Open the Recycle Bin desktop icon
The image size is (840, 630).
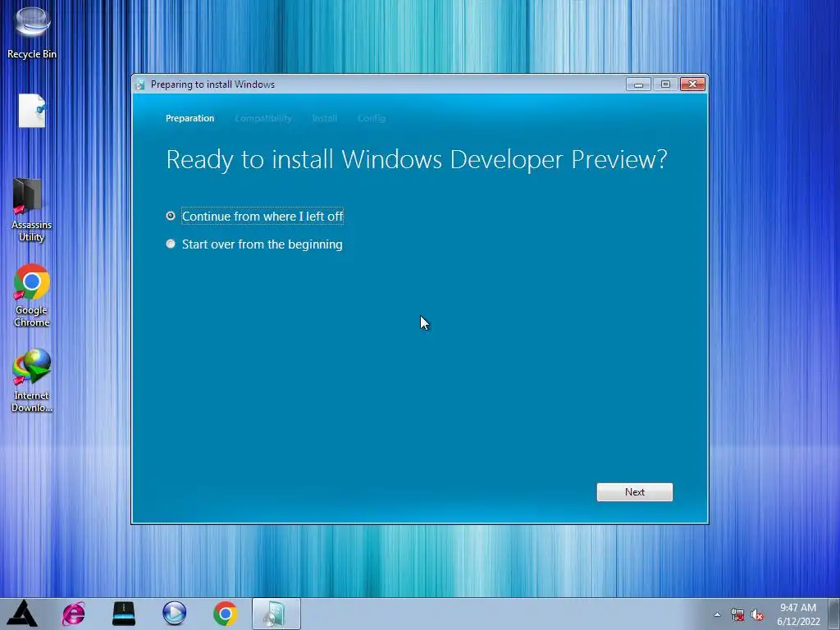pyautogui.click(x=32, y=32)
